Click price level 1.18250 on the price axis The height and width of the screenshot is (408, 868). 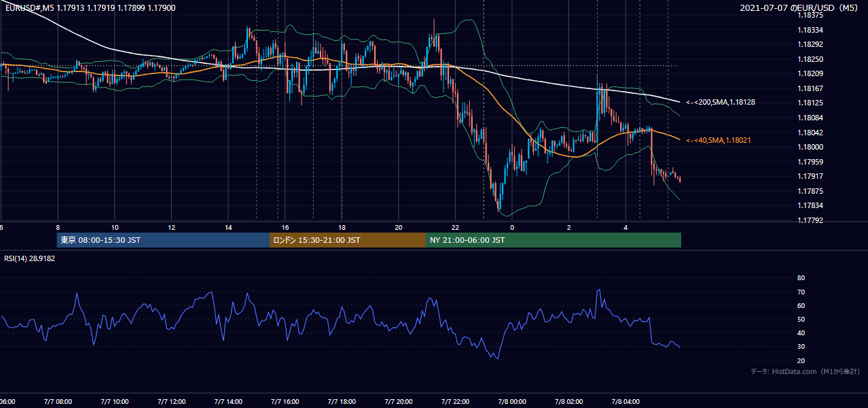coord(810,59)
